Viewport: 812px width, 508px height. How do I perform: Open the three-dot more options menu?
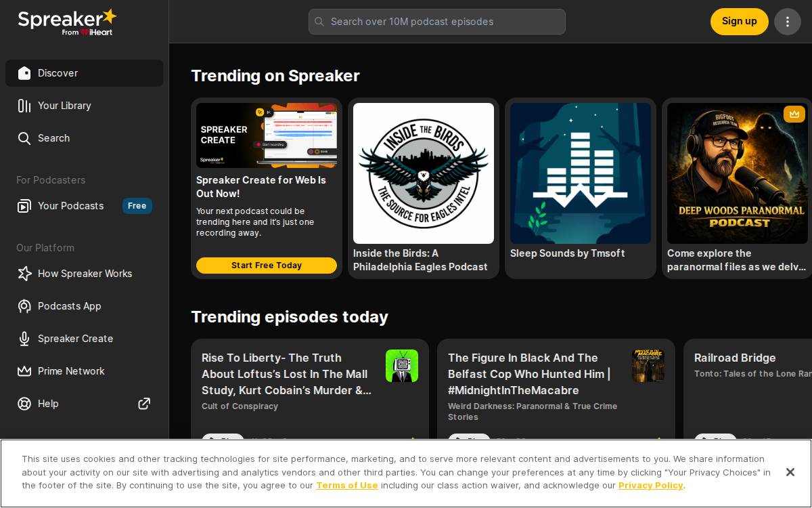(x=787, y=22)
